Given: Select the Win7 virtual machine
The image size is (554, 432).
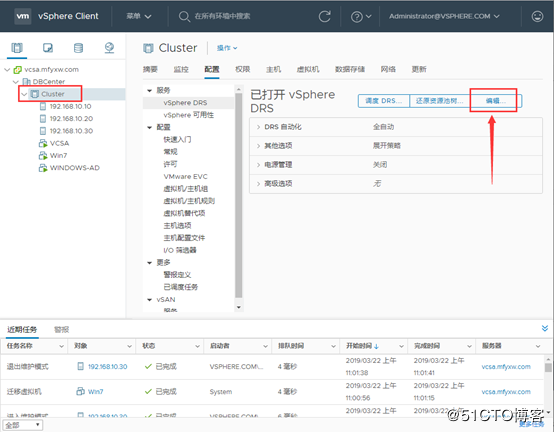Looking at the screenshot, I should 58,155.
